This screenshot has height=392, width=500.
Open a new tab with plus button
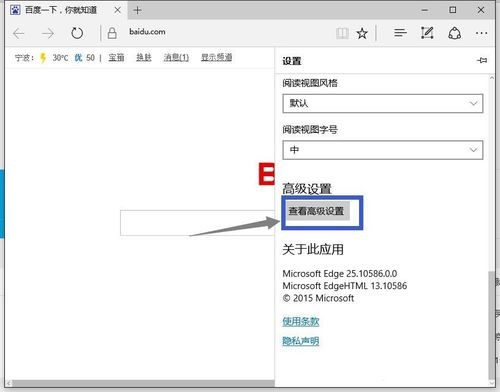[x=137, y=10]
